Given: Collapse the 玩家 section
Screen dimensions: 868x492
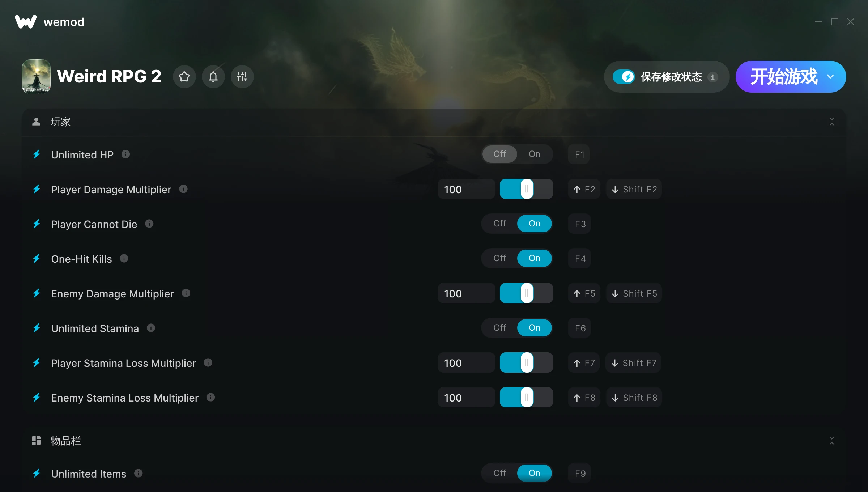Looking at the screenshot, I should tap(832, 122).
